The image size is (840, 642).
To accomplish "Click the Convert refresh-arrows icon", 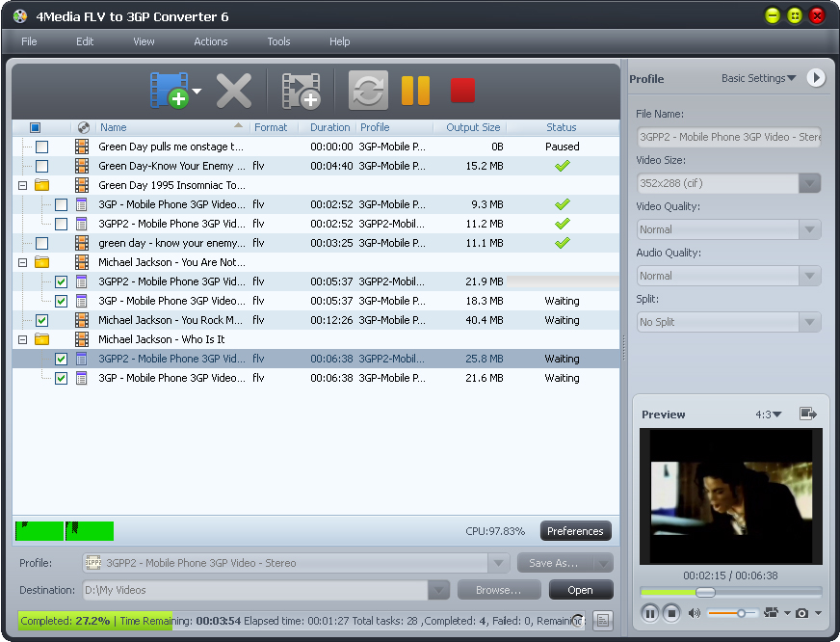I will pyautogui.click(x=368, y=90).
